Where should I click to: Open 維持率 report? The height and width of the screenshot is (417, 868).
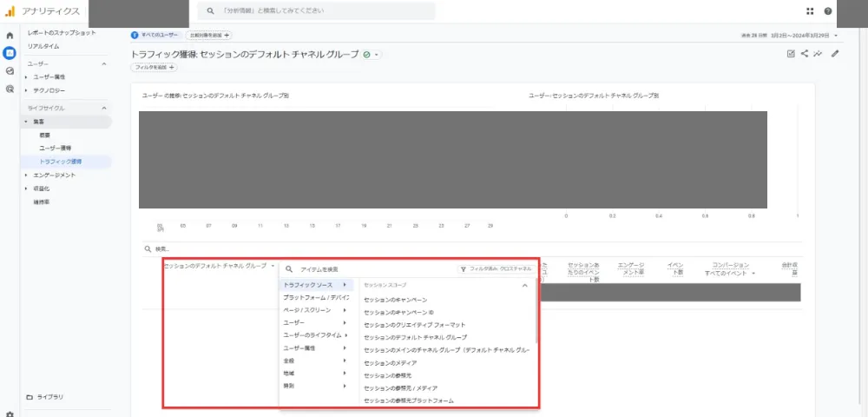(x=42, y=202)
